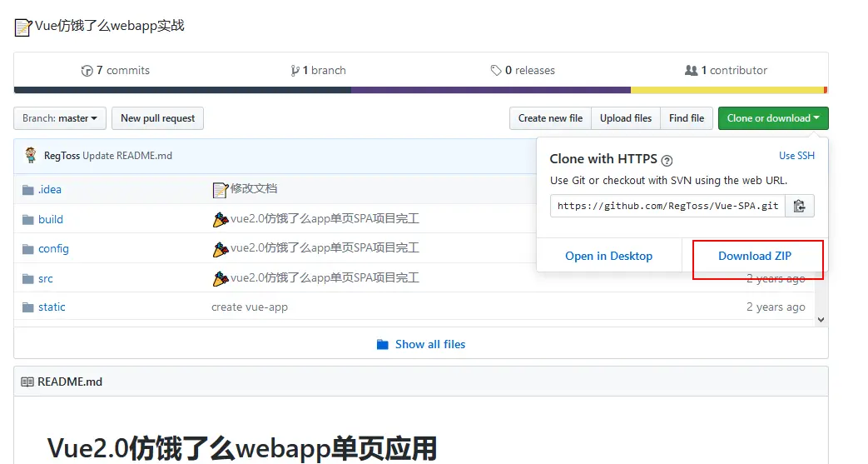Click the memo emoji in repository description

(x=23, y=27)
